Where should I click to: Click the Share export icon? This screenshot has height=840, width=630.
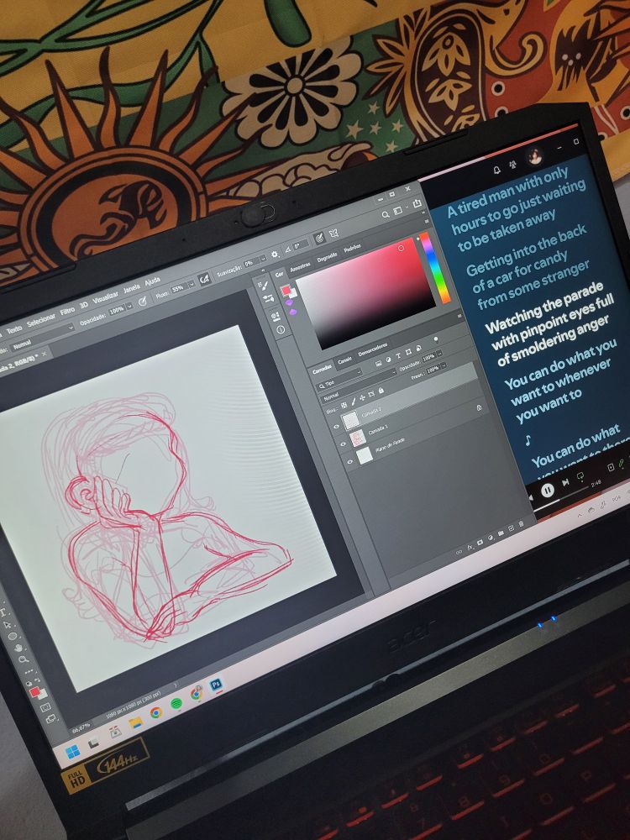pos(417,203)
